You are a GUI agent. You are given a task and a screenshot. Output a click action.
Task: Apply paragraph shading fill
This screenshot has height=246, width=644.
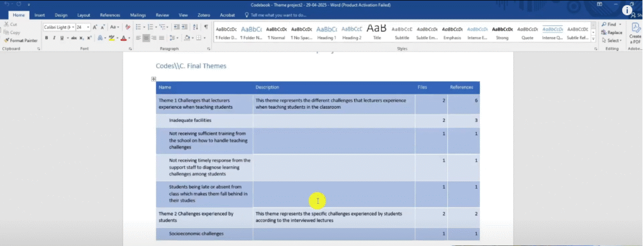point(187,38)
